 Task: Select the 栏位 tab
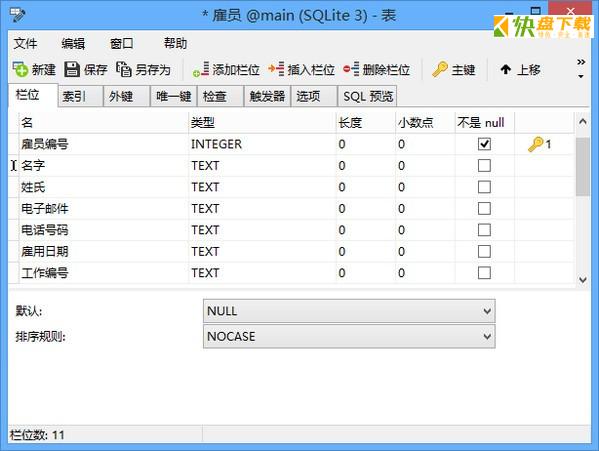click(x=33, y=95)
